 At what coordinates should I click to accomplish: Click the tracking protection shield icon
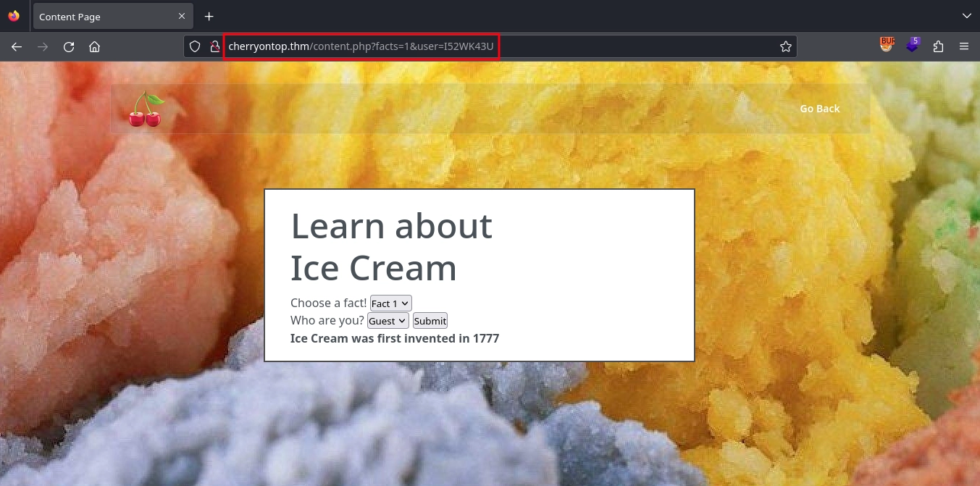tap(195, 46)
